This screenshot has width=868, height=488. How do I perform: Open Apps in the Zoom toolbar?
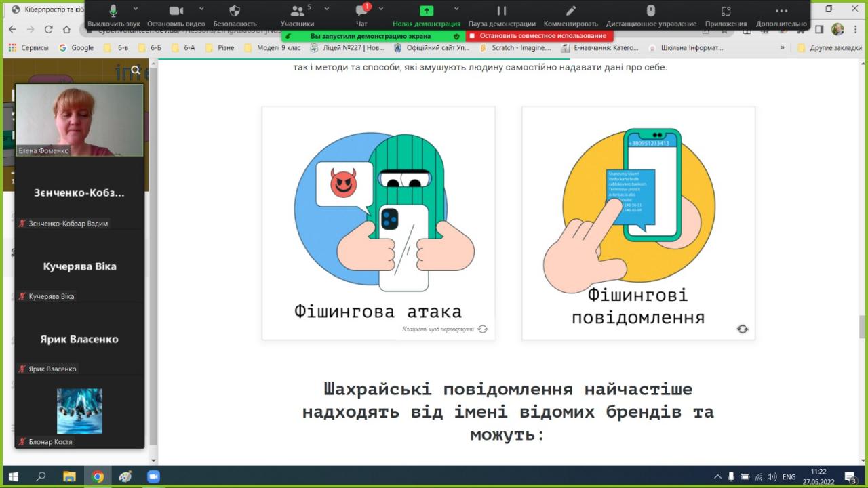pos(726,12)
